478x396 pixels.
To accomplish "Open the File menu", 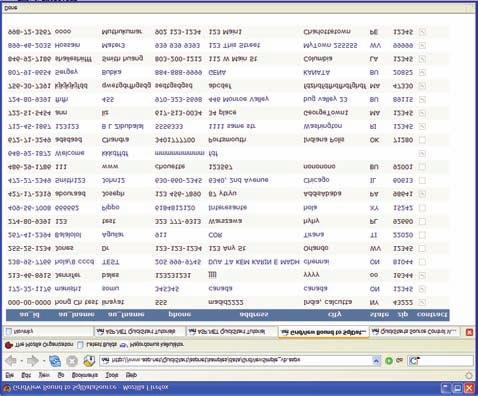I will [9, 375].
